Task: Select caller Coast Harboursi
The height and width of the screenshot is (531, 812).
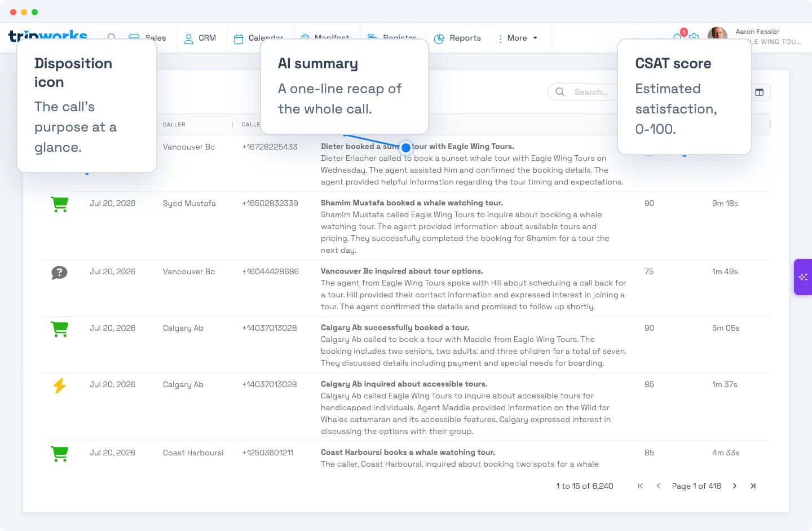Action: click(x=193, y=453)
